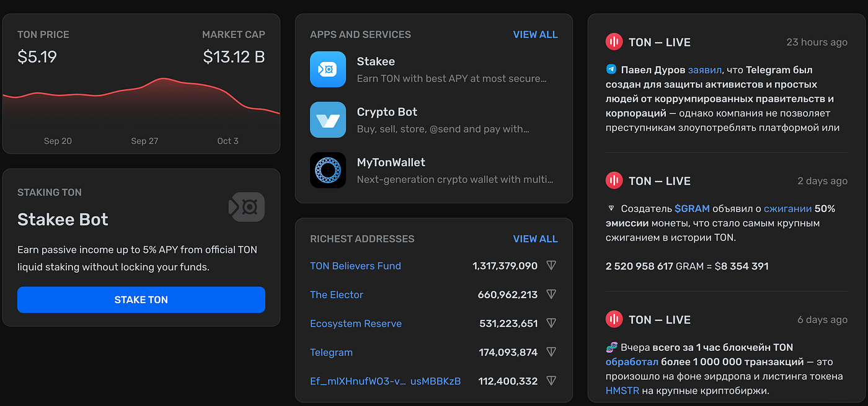Viewport: 868px width, 406px height.
Task: Open Telegram address link
Action: [331, 352]
